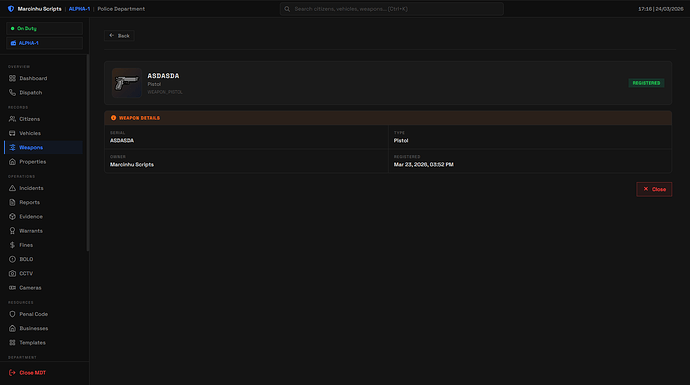Click the sidebar vertical scrollbar
690x385 pixels.
(88, 153)
